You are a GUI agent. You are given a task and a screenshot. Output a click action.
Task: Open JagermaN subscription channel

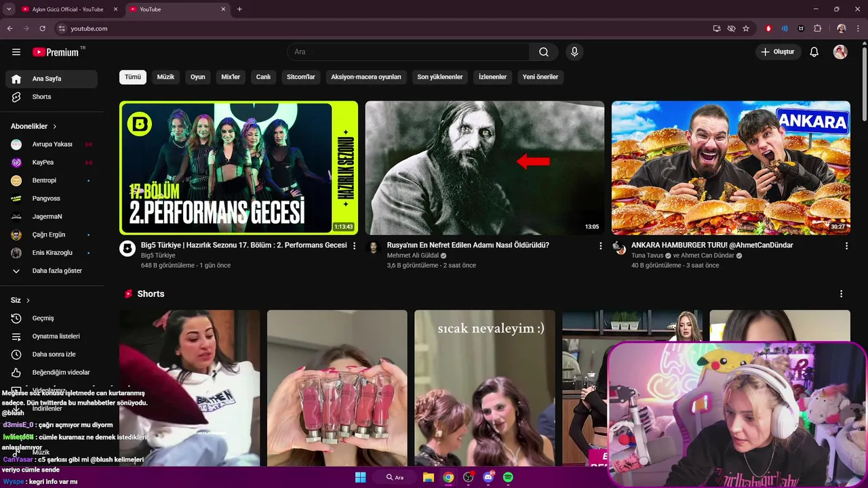point(52,217)
